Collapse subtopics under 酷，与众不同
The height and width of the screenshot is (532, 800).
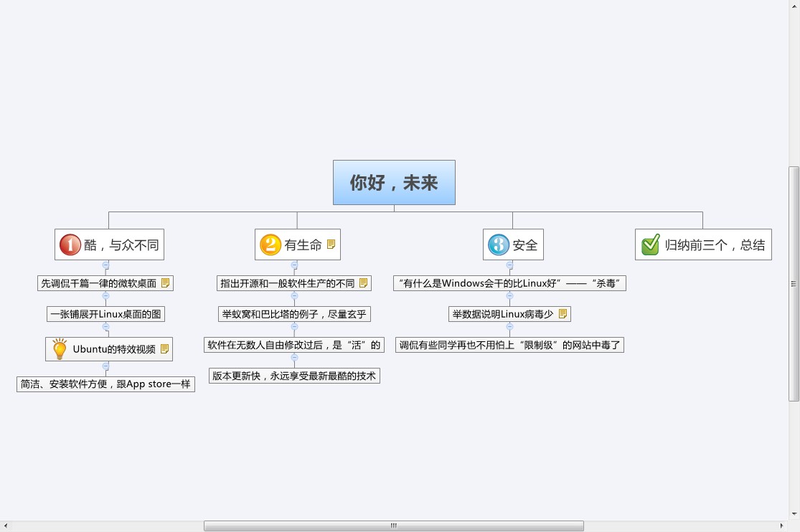coord(105,265)
